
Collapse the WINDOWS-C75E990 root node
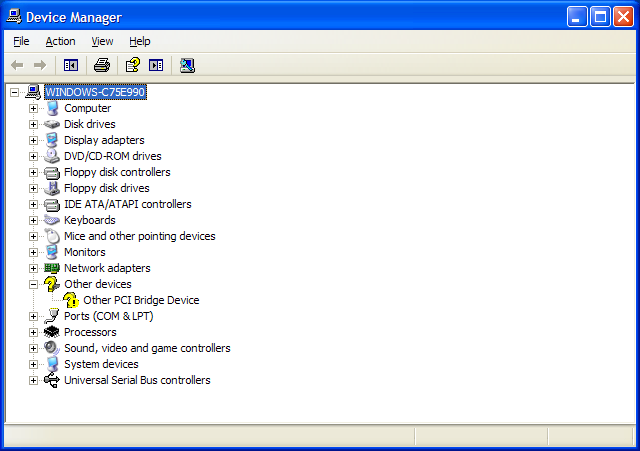click(x=14, y=92)
